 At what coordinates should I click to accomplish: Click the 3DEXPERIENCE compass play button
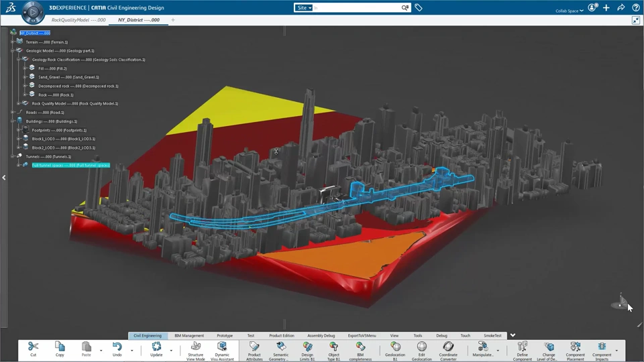click(x=33, y=12)
